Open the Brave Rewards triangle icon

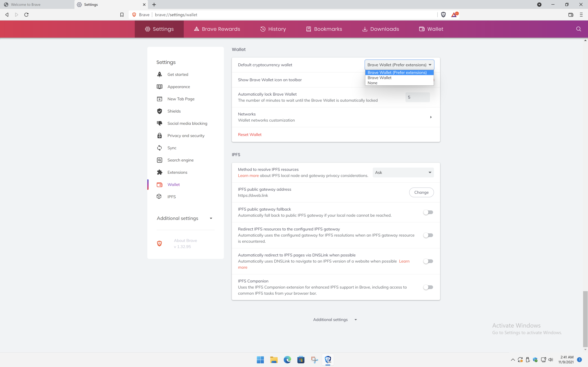pos(454,15)
